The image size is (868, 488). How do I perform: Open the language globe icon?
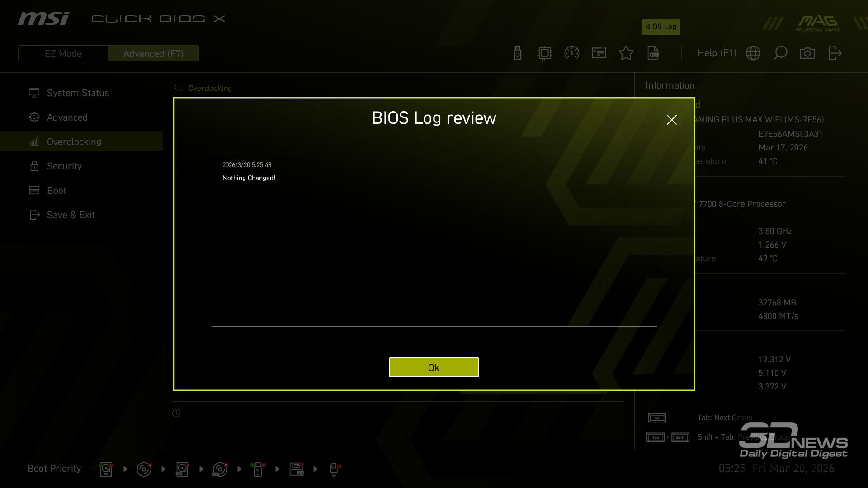(x=753, y=53)
